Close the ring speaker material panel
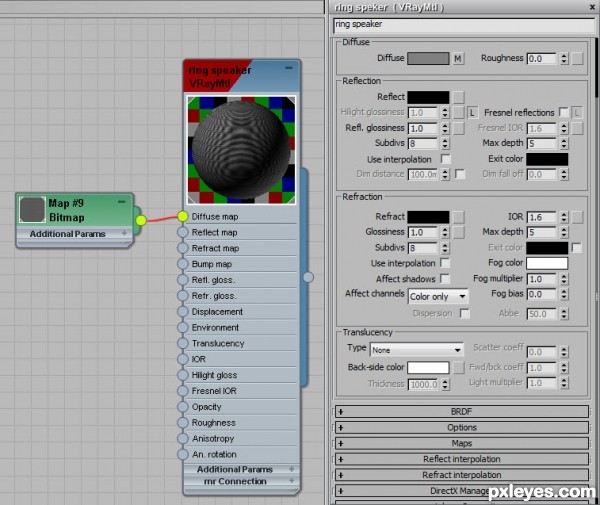Viewport: 600px width, 505px height. pyautogui.click(x=592, y=7)
